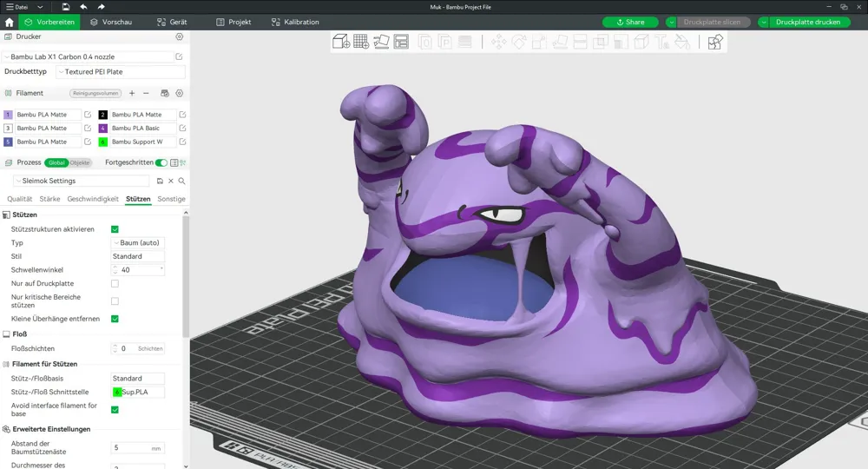Enable Nur kritische Bereiche stützen checkbox

tap(115, 301)
